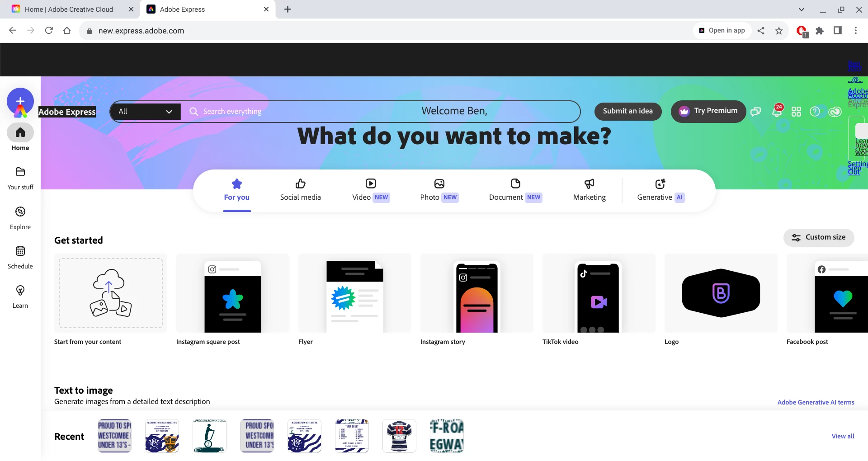Open the notifications bell with 24 badge
The image size is (868, 461).
click(x=777, y=111)
